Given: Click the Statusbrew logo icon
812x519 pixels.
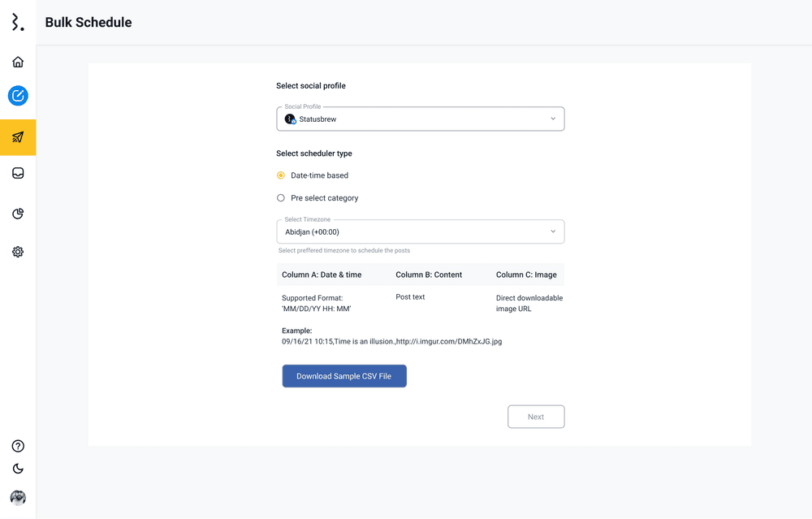Looking at the screenshot, I should point(17,22).
